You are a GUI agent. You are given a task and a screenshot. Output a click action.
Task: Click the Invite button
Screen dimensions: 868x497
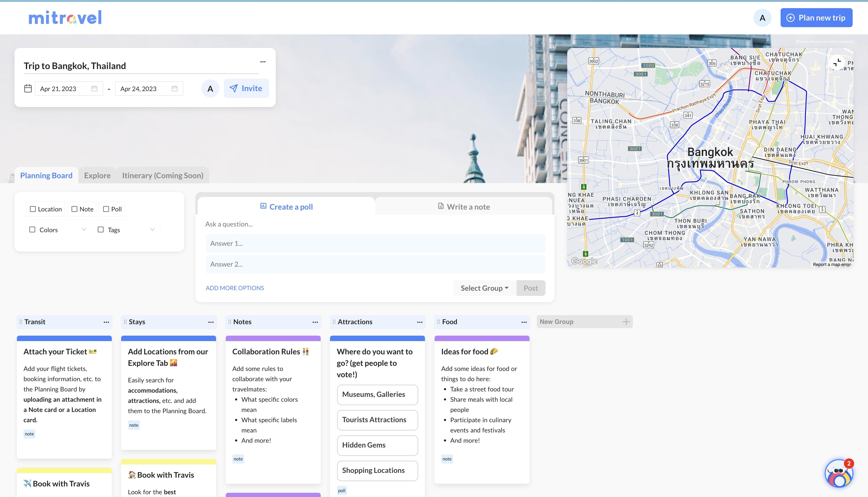(x=246, y=88)
